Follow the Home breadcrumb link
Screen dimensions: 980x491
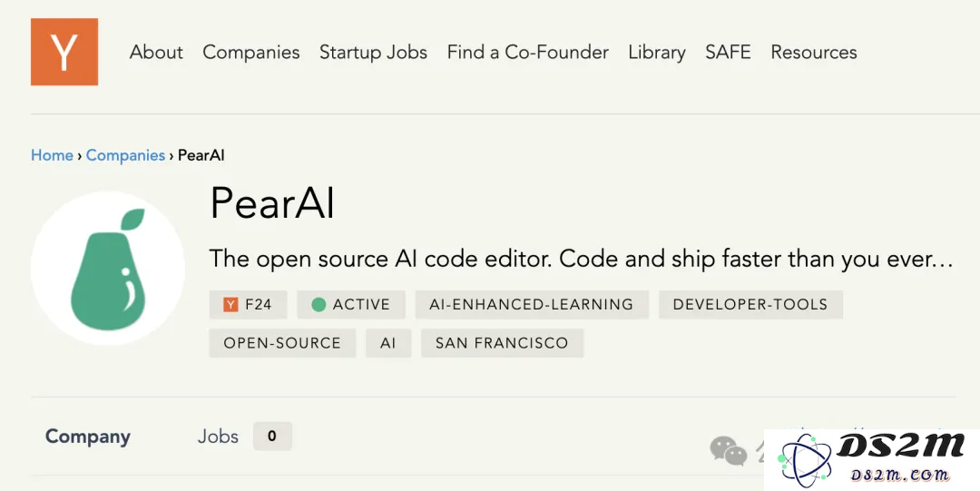[x=52, y=155]
